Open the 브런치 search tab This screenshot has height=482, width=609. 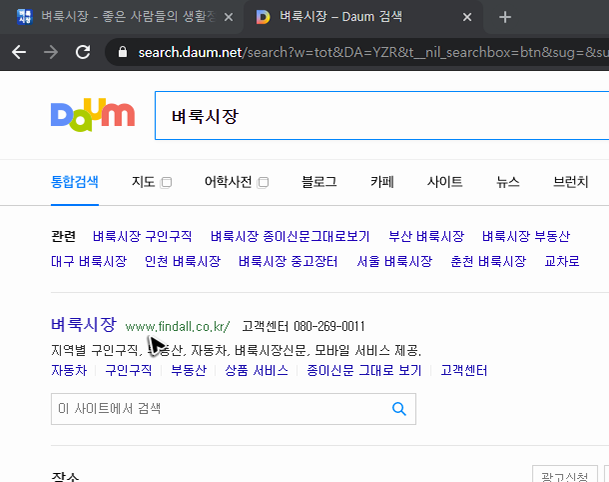(571, 182)
